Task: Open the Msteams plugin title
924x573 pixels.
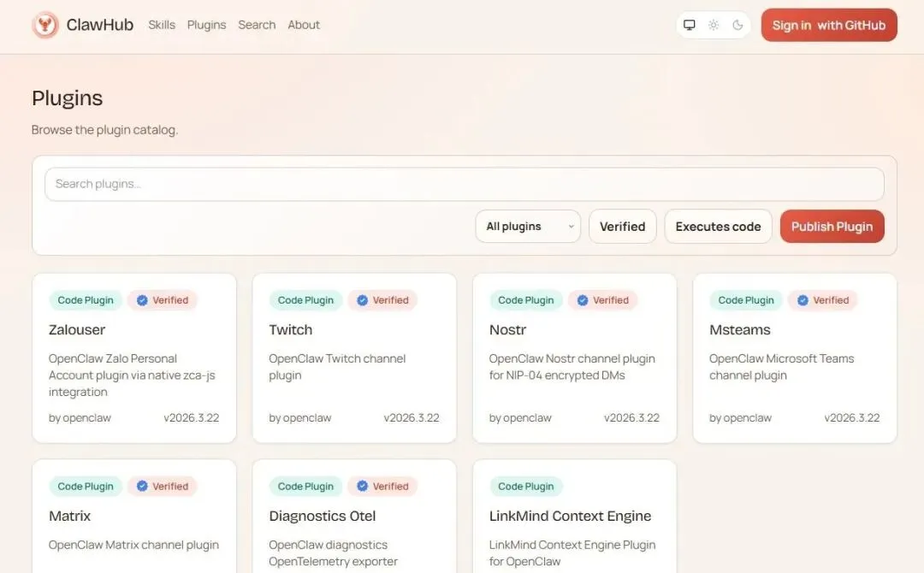Action: click(x=739, y=330)
